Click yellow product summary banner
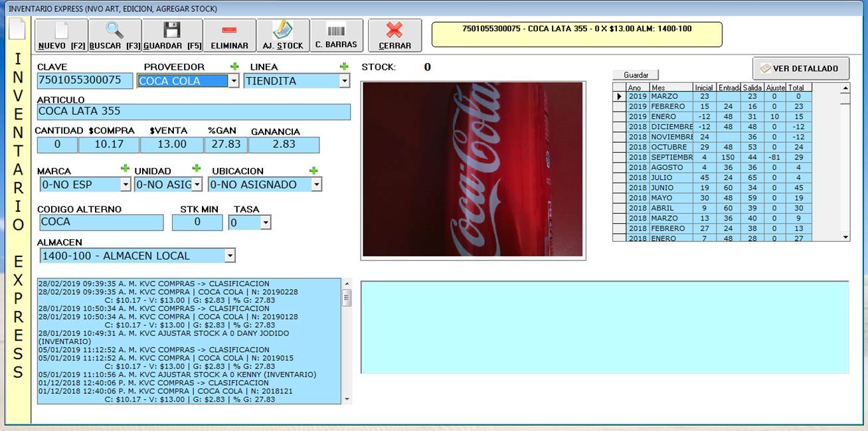This screenshot has width=868, height=431. 576,35
